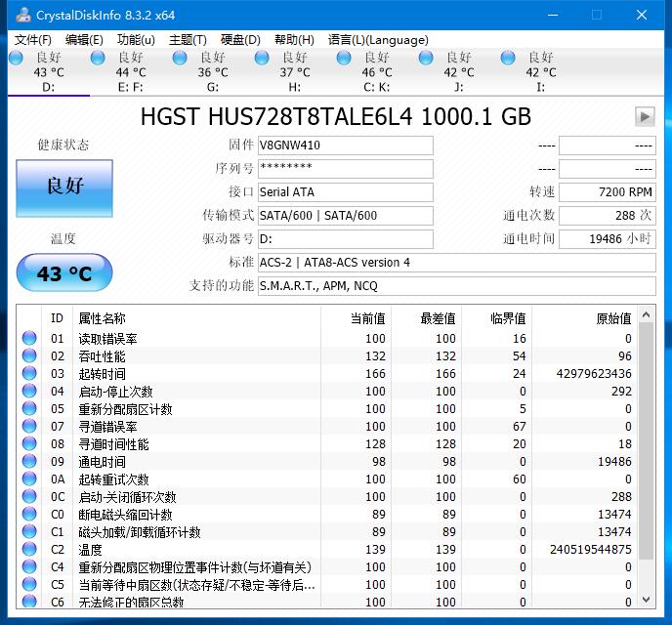Click the 接口 field Serial ATA

coord(346,192)
